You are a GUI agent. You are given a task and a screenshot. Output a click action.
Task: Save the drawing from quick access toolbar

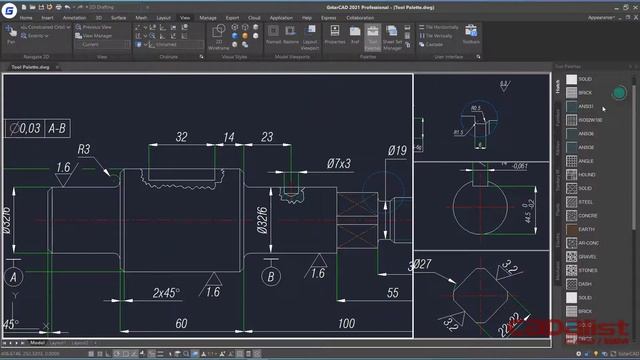41,7
